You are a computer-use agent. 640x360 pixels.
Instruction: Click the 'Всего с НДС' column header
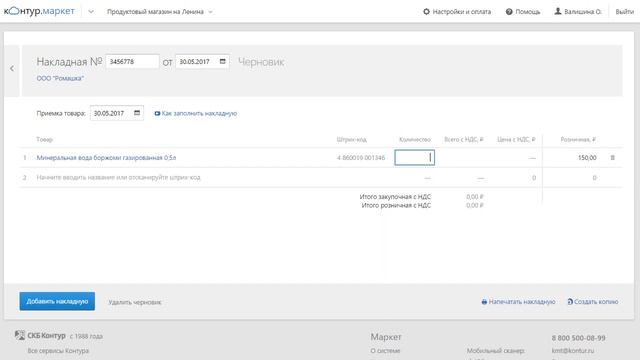(x=464, y=140)
